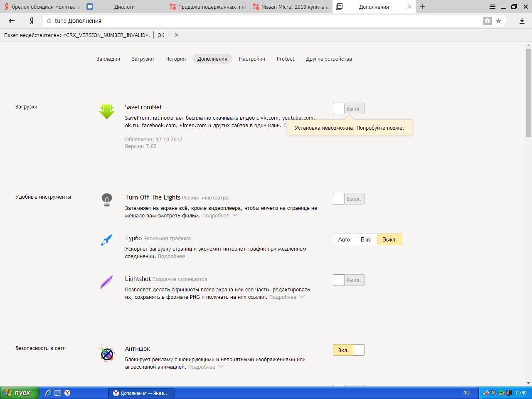Click the SaveFromNet extension title
This screenshot has width=532, height=399.
143,107
